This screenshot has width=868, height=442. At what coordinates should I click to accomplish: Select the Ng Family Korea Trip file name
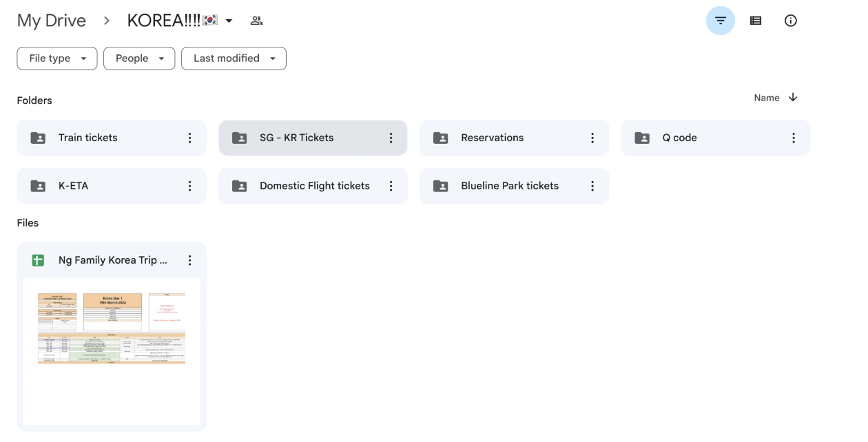[x=112, y=260]
